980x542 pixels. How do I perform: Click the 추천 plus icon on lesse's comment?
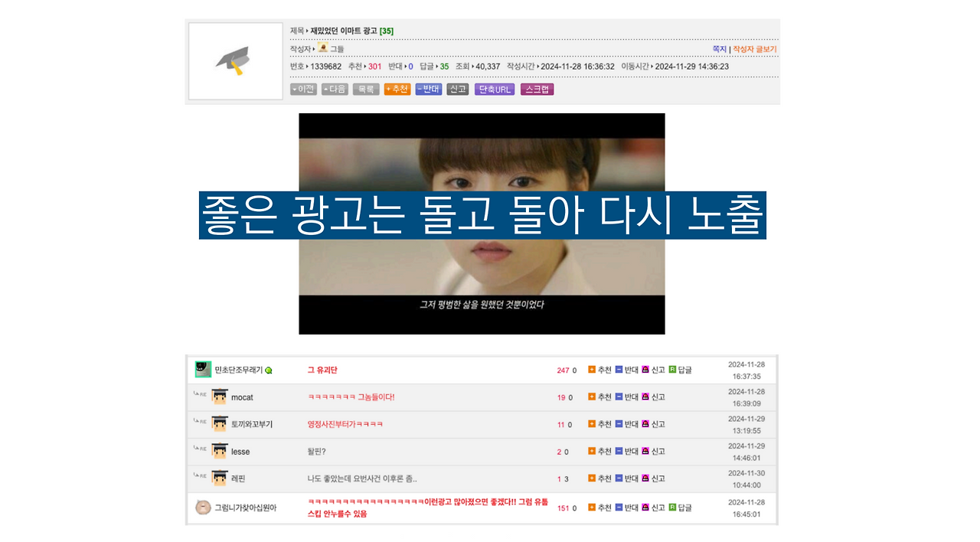(591, 451)
